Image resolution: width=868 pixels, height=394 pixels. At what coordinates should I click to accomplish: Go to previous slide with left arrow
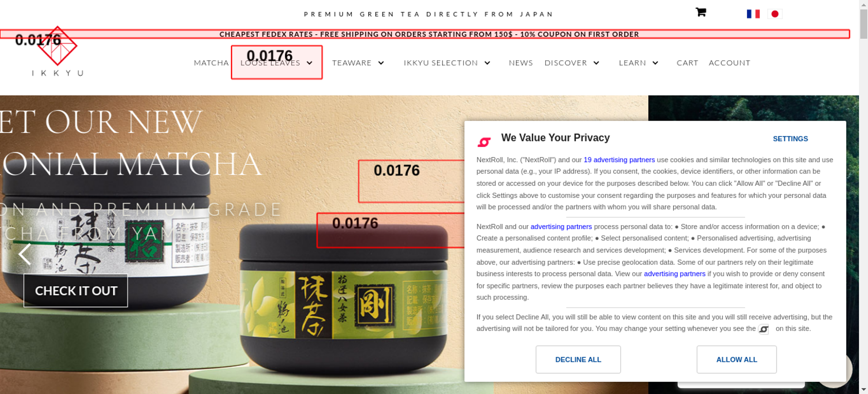[25, 254]
